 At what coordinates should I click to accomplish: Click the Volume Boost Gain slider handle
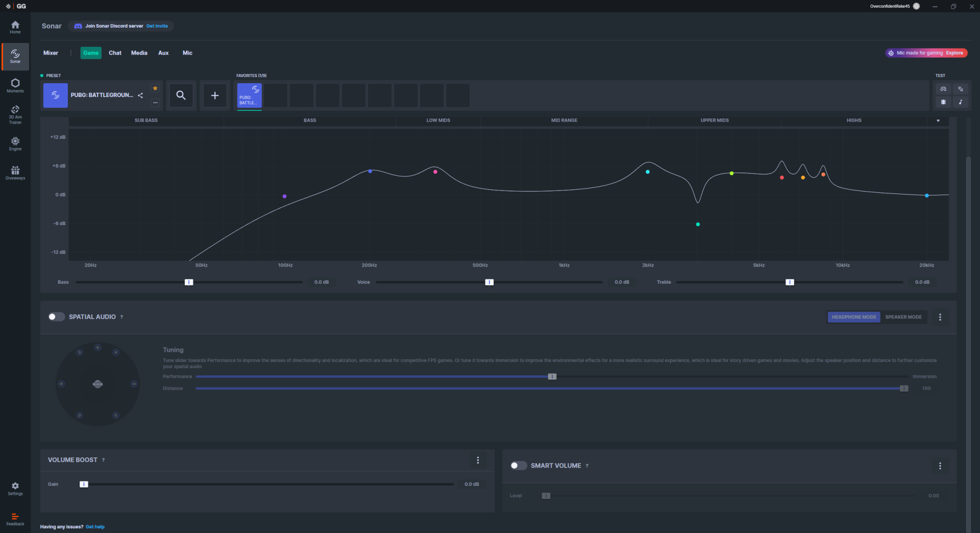84,484
